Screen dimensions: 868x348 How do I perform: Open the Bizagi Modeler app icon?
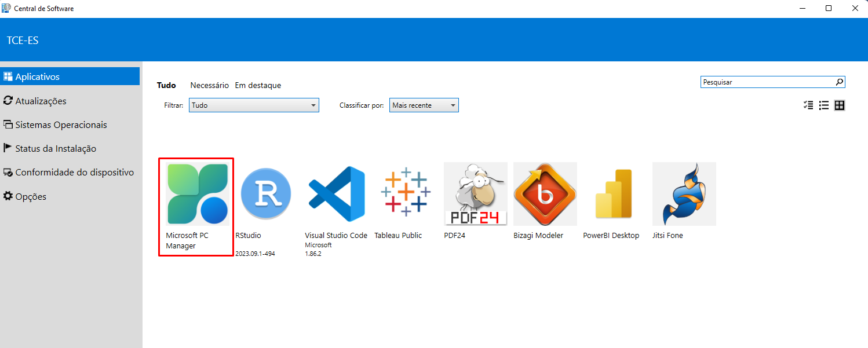click(545, 194)
